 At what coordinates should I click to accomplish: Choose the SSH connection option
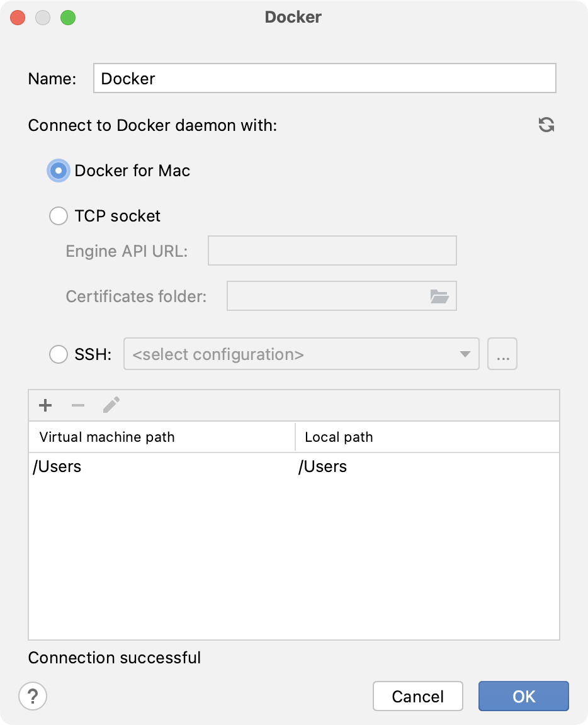click(x=58, y=354)
